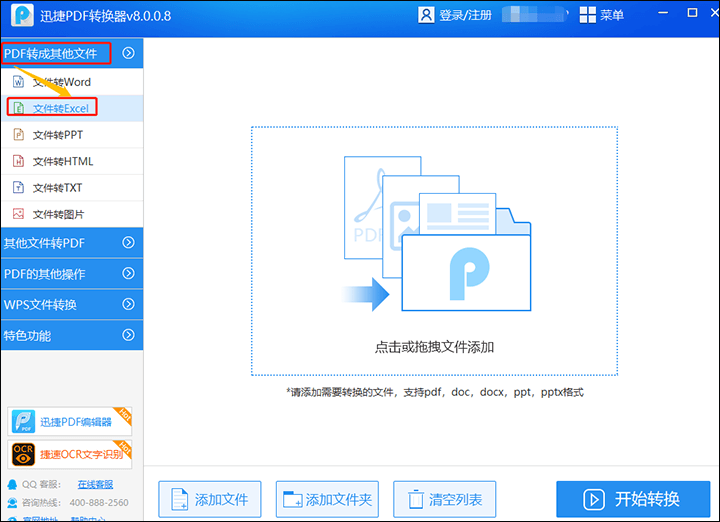
Task: Open 登录/注册 login link
Action: [x=465, y=15]
